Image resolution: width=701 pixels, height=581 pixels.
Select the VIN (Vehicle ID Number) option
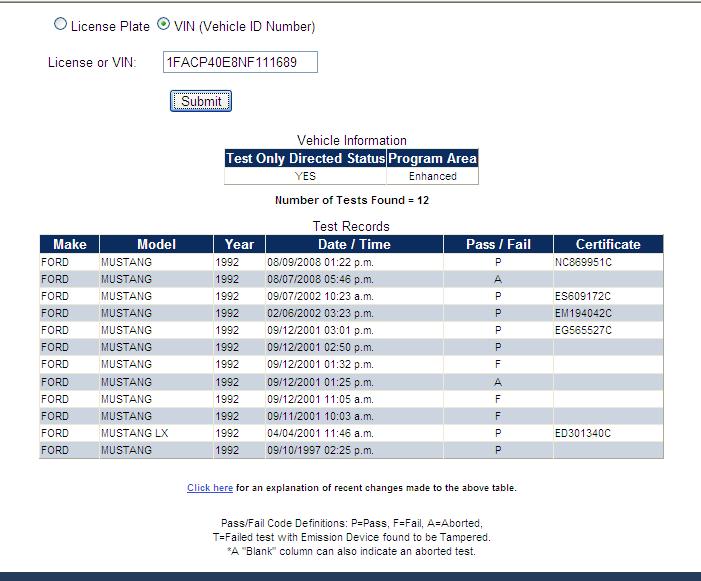point(164,26)
